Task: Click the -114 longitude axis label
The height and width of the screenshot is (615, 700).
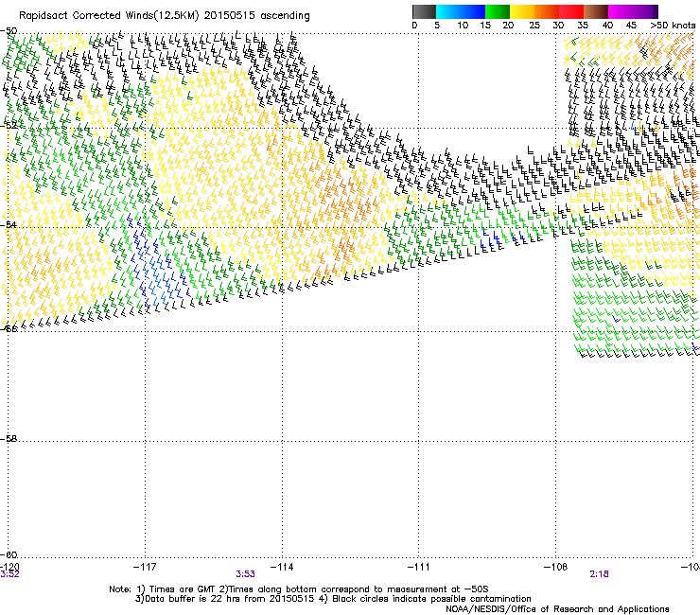Action: 282,567
